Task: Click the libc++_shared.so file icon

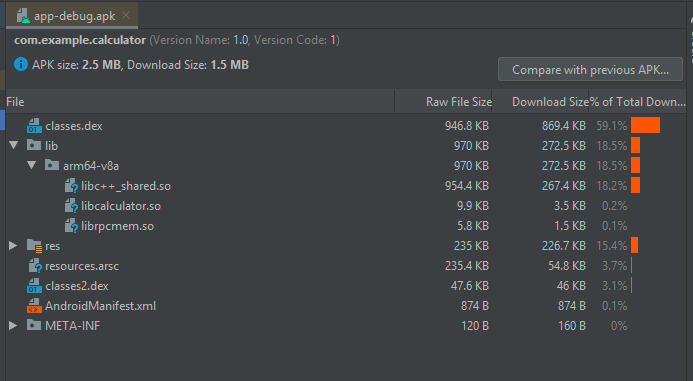Action: click(x=71, y=186)
